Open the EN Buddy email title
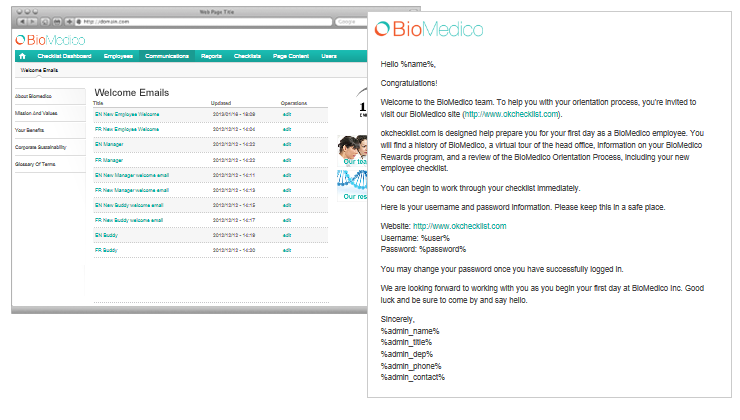 click(106, 235)
